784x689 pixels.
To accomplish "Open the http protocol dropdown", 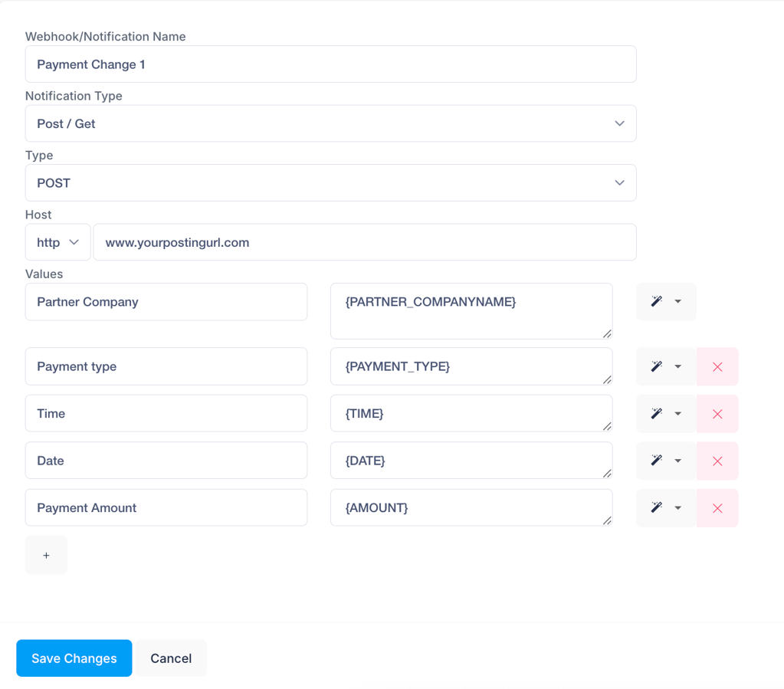I will pos(57,242).
